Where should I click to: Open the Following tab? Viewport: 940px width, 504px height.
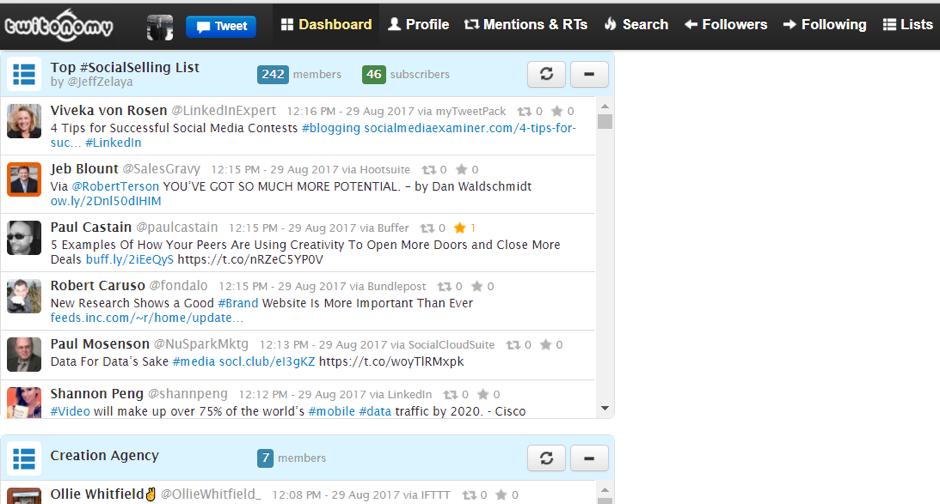tap(825, 25)
